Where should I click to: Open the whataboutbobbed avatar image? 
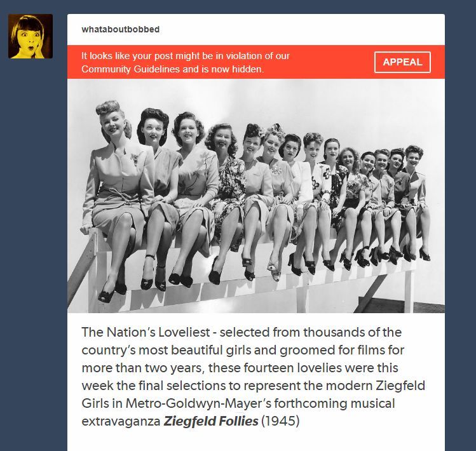point(31,36)
